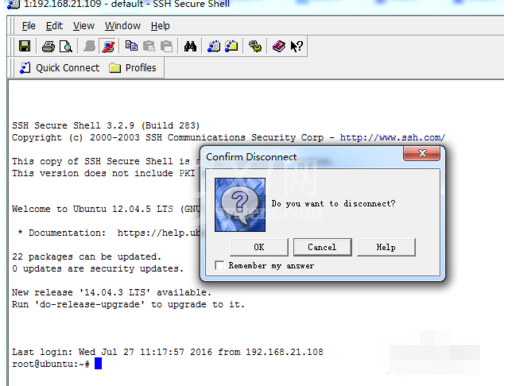
Task: Click '0 updates are security updates.' line
Action: (98, 269)
